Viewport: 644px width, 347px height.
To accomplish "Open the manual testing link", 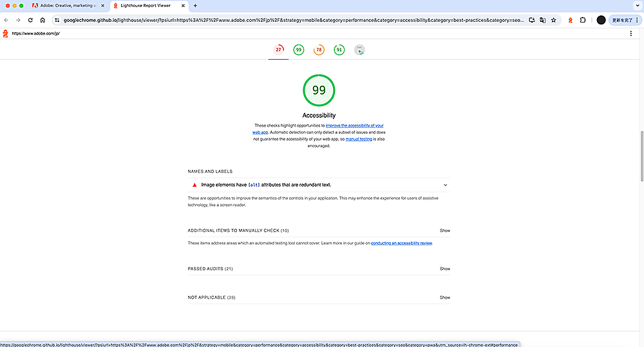I will click(x=359, y=139).
